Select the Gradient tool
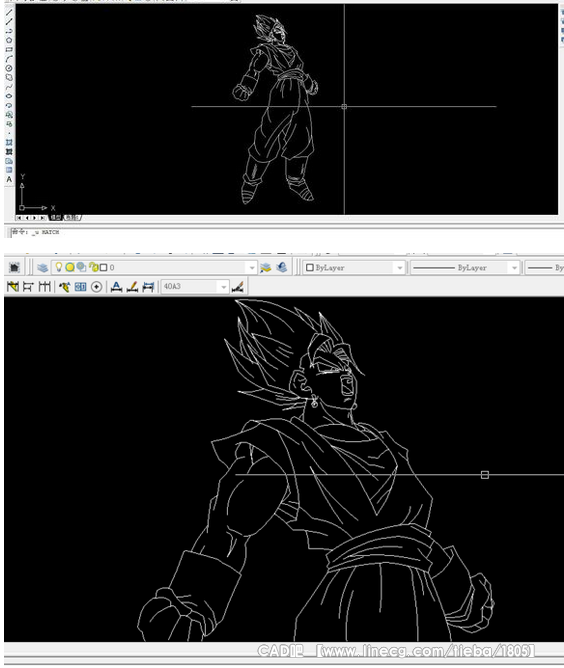 (x=9, y=152)
